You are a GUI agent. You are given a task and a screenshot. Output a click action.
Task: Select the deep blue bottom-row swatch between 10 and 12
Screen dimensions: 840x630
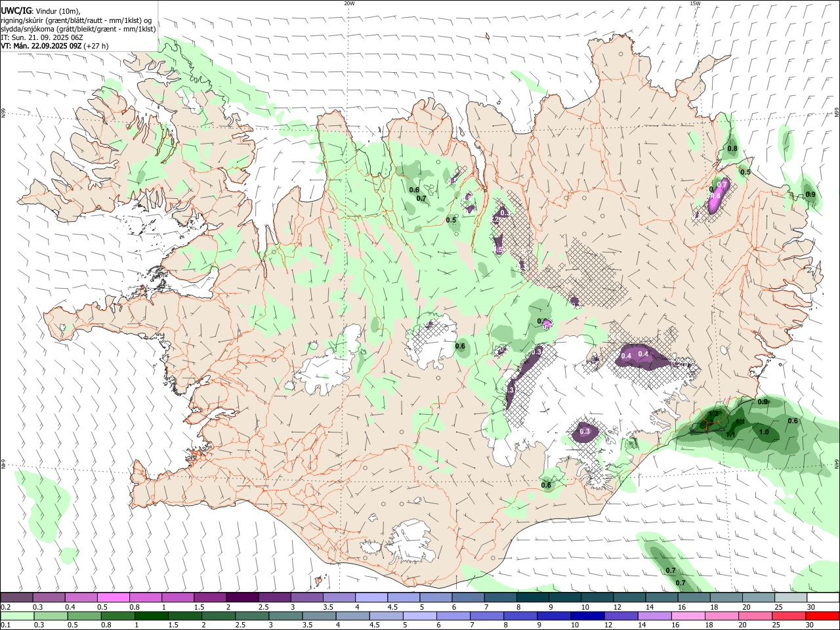point(587,616)
